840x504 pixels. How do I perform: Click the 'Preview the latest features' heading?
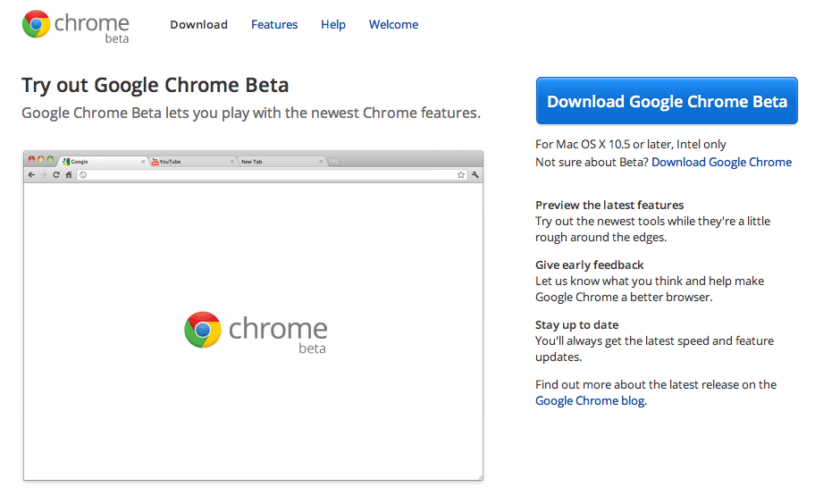tap(609, 205)
